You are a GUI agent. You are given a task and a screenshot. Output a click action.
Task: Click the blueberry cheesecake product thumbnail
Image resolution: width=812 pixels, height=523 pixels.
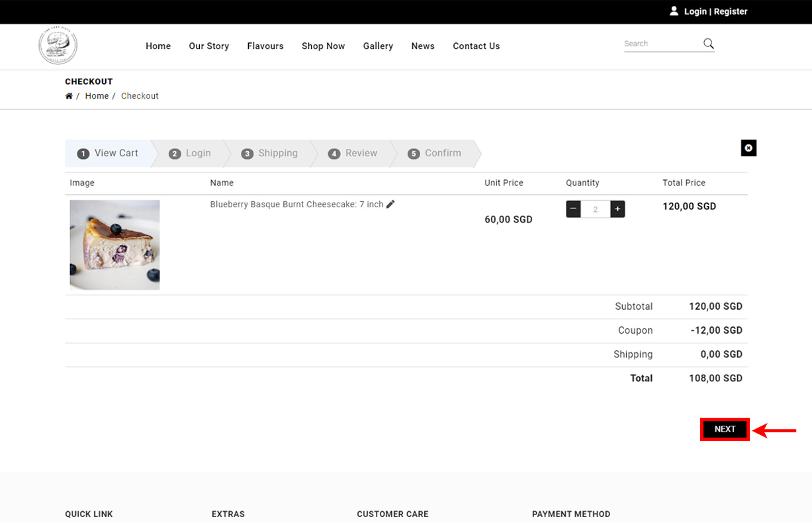pyautogui.click(x=114, y=245)
